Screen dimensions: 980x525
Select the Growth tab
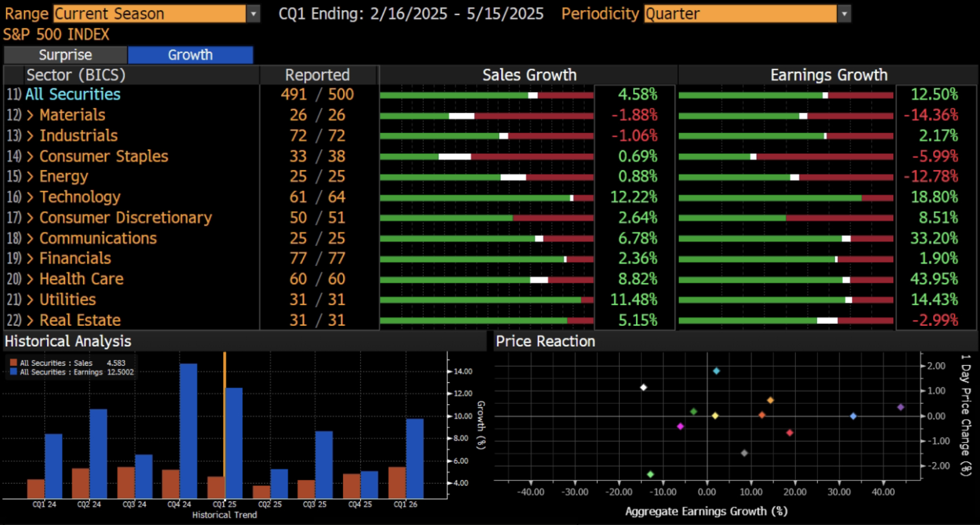tap(190, 55)
